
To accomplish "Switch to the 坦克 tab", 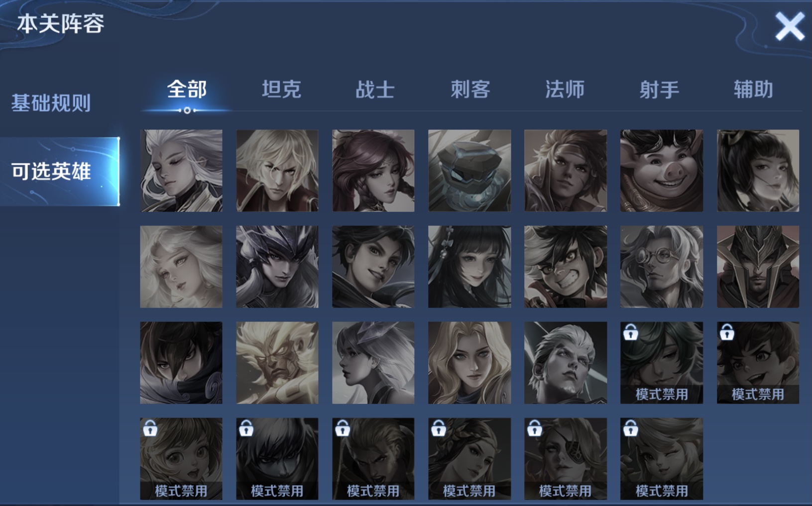I will pyautogui.click(x=281, y=90).
